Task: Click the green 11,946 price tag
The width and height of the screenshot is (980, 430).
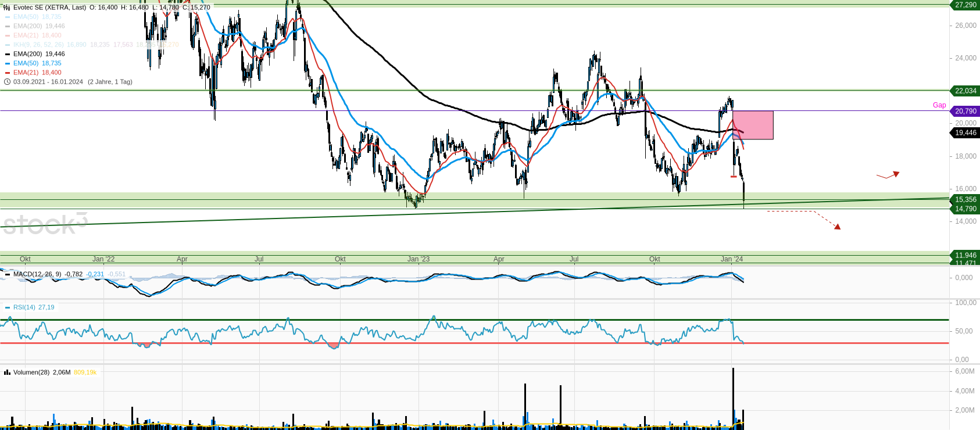Action: pos(965,256)
